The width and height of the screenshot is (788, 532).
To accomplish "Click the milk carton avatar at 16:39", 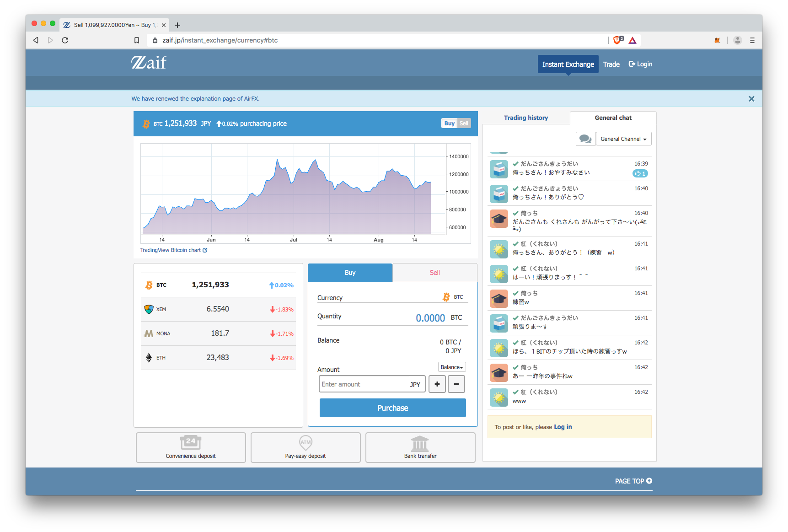I will coord(499,169).
